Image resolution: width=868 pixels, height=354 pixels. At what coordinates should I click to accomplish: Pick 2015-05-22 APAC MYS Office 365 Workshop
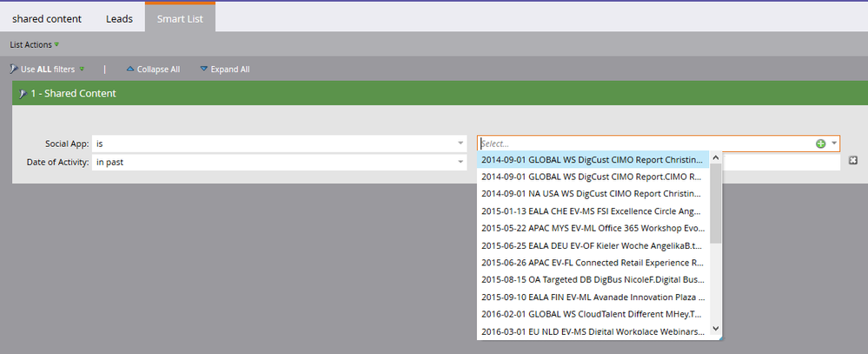coord(591,228)
